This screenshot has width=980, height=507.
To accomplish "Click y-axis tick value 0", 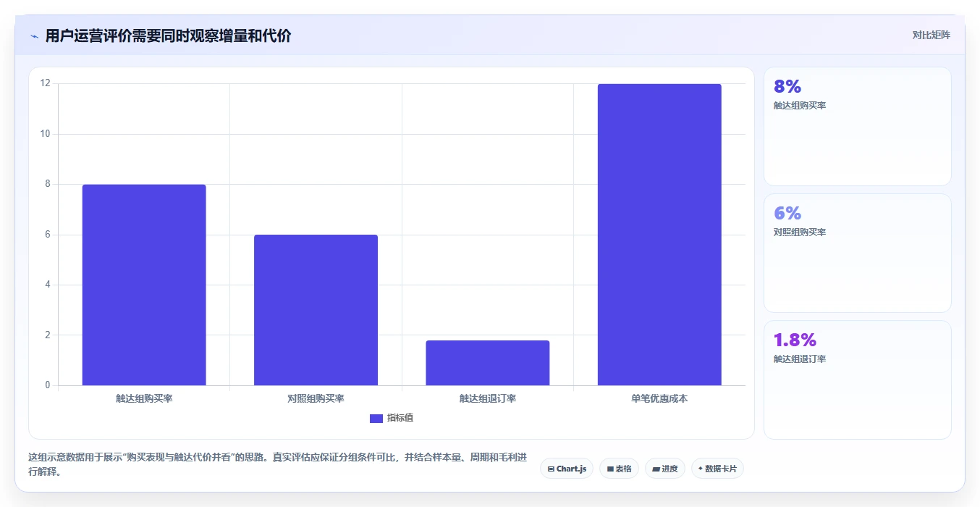I will click(48, 385).
